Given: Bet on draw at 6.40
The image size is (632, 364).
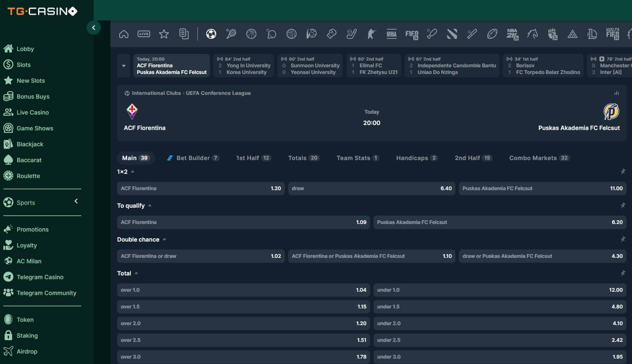Looking at the screenshot, I should coord(372,188).
